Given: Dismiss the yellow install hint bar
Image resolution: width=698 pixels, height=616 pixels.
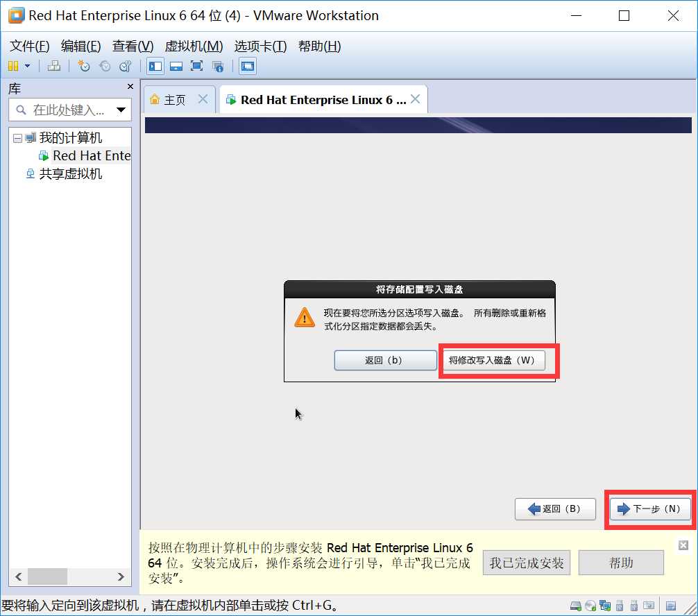Looking at the screenshot, I should 683,545.
